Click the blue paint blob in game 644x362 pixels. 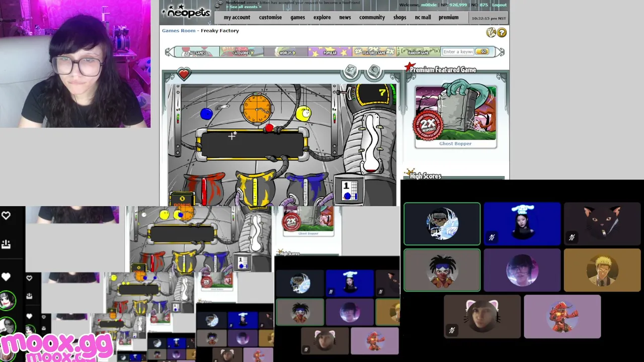pos(206,114)
